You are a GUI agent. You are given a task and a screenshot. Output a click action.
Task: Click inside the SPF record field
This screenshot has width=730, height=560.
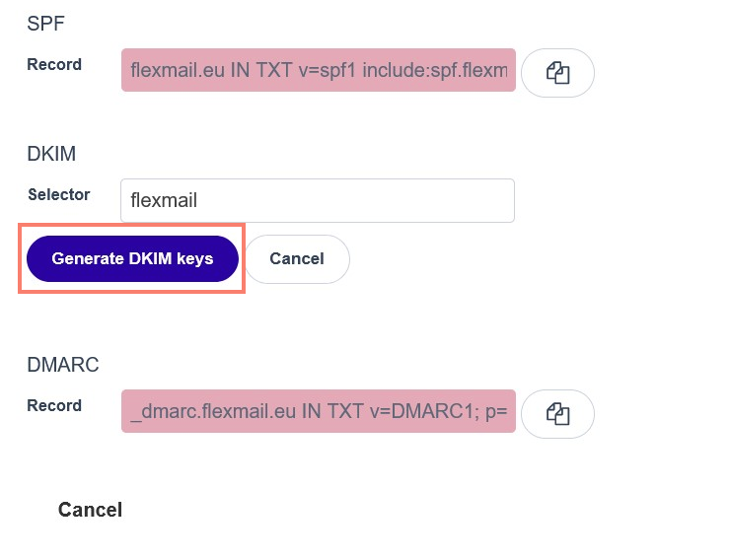(x=318, y=71)
